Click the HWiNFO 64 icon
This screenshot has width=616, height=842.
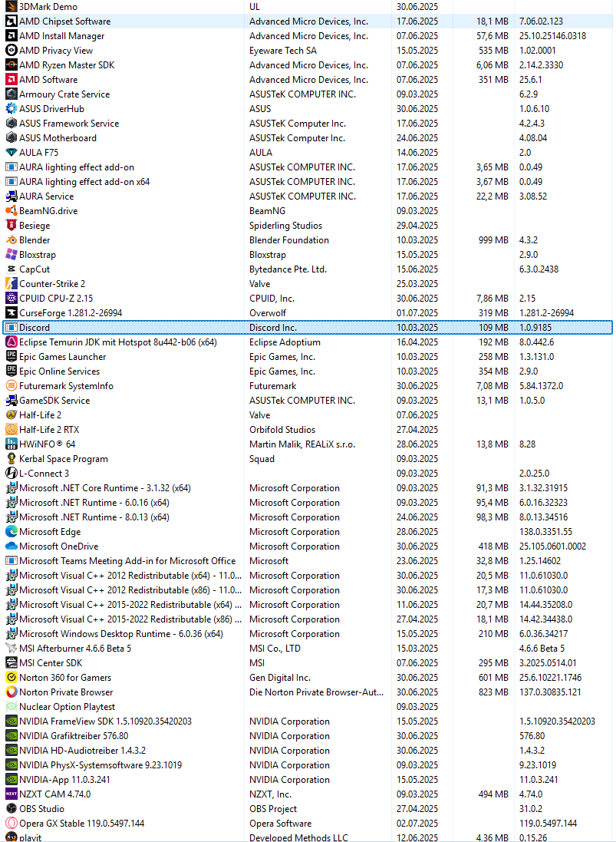[x=12, y=444]
